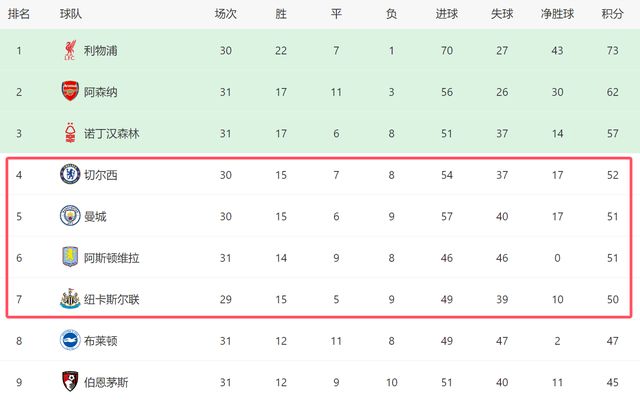640x401 pixels.
Task: Open the 利物浦 team name link
Action: click(x=102, y=51)
